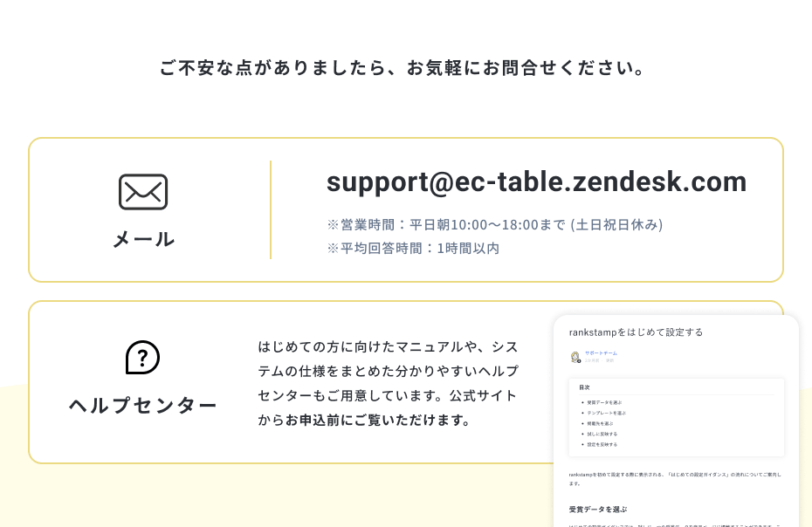
Task: Click the help center question mark icon
Action: click(142, 358)
